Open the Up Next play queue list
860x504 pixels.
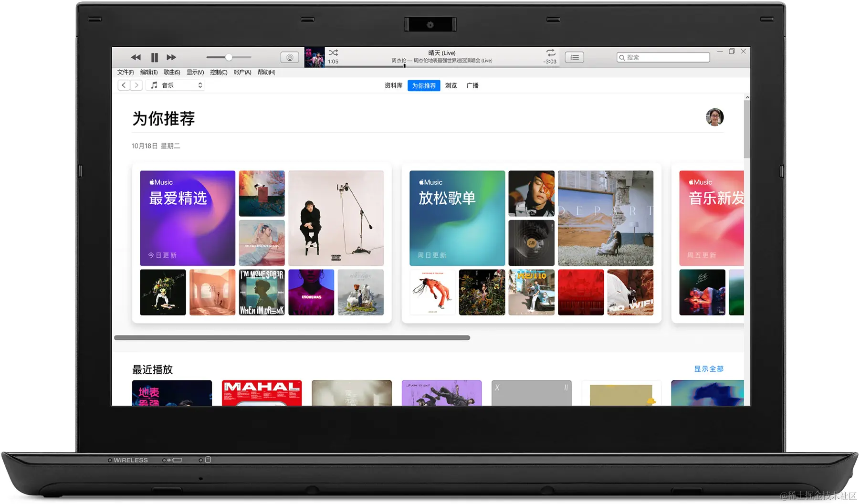click(x=575, y=57)
